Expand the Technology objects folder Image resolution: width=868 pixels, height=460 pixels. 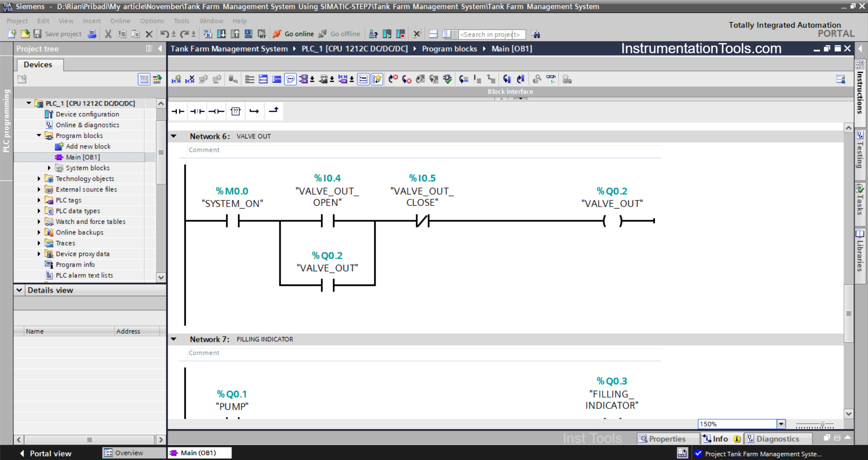(x=39, y=179)
